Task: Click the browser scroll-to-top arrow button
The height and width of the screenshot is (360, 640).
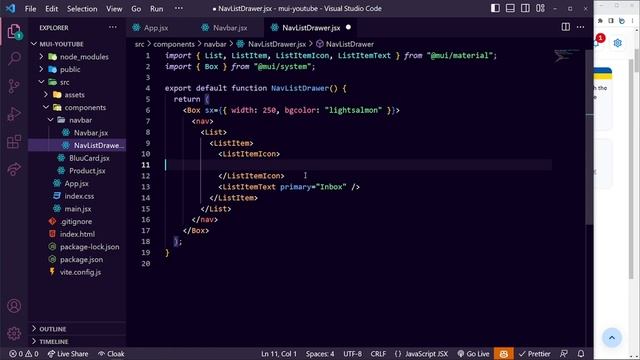Action: pyautogui.click(x=611, y=338)
